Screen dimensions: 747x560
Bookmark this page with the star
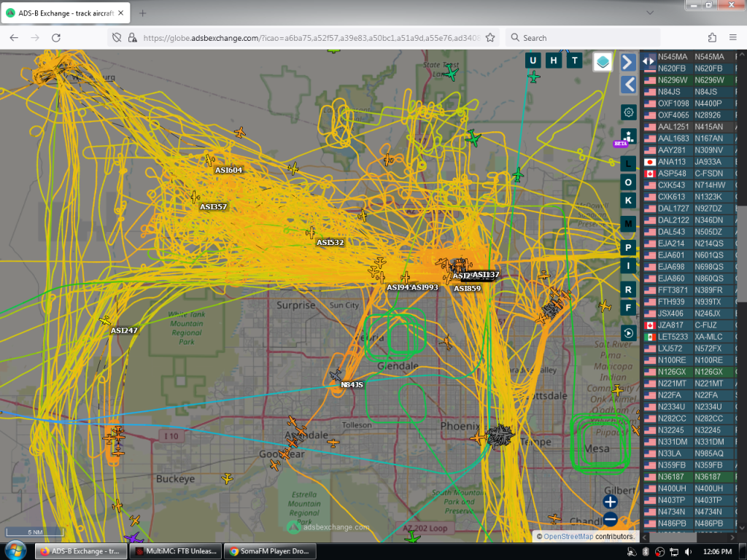pos(489,38)
